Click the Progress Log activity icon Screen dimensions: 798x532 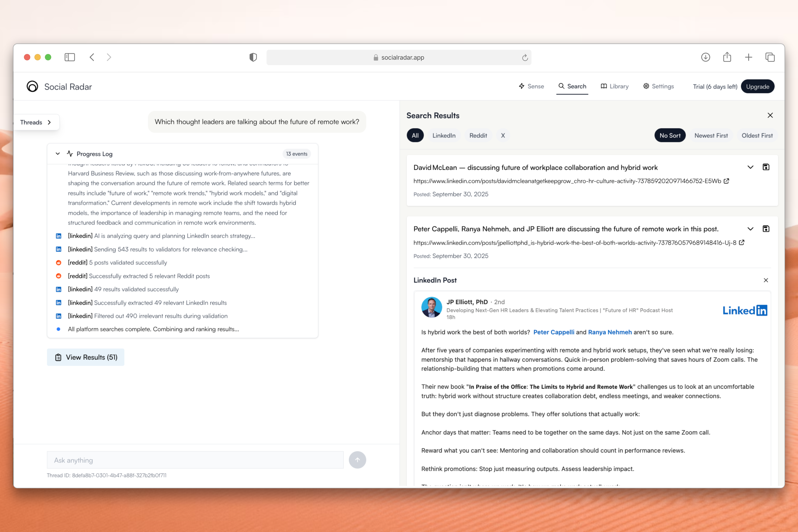[70, 154]
